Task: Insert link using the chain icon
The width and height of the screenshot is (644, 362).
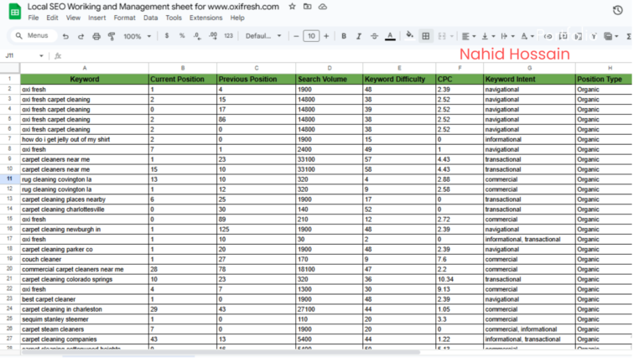Action: pos(548,36)
